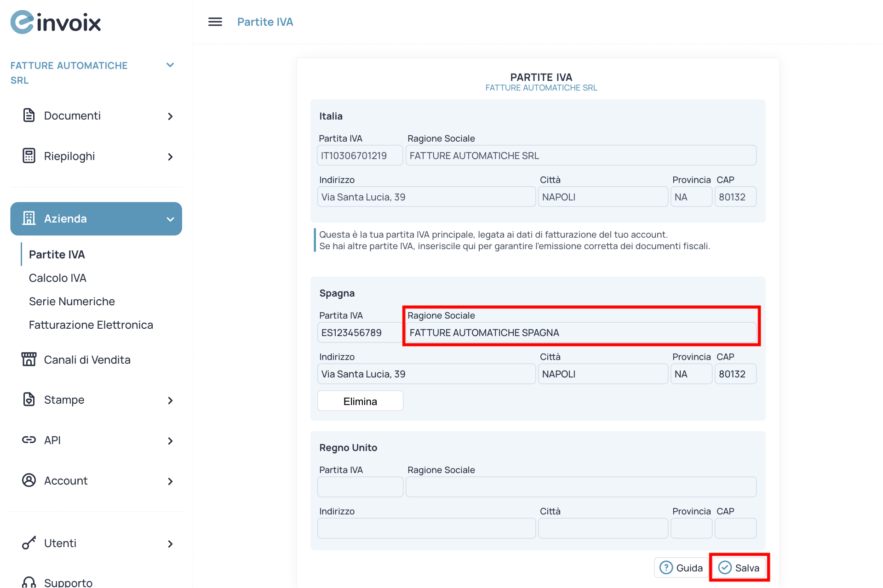Go to Fatturazione Elettronica
Image resolution: width=883 pixels, height=588 pixels.
(x=91, y=325)
